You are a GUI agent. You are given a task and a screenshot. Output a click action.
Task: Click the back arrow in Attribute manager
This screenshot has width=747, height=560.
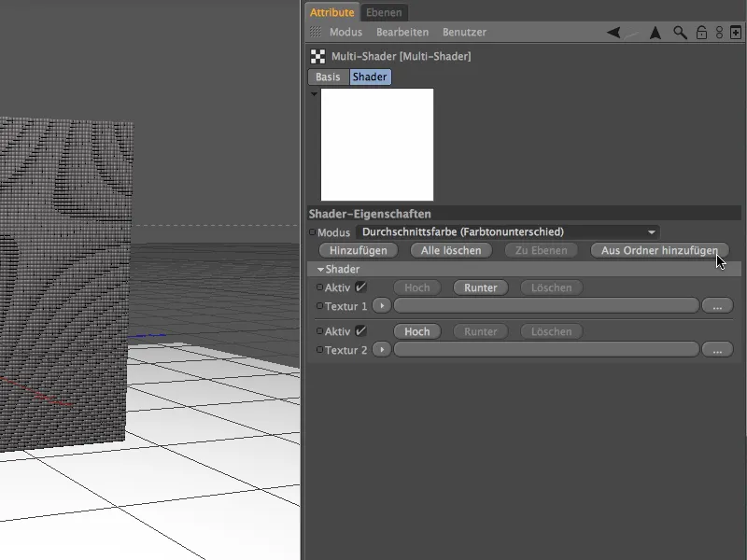pyautogui.click(x=613, y=33)
